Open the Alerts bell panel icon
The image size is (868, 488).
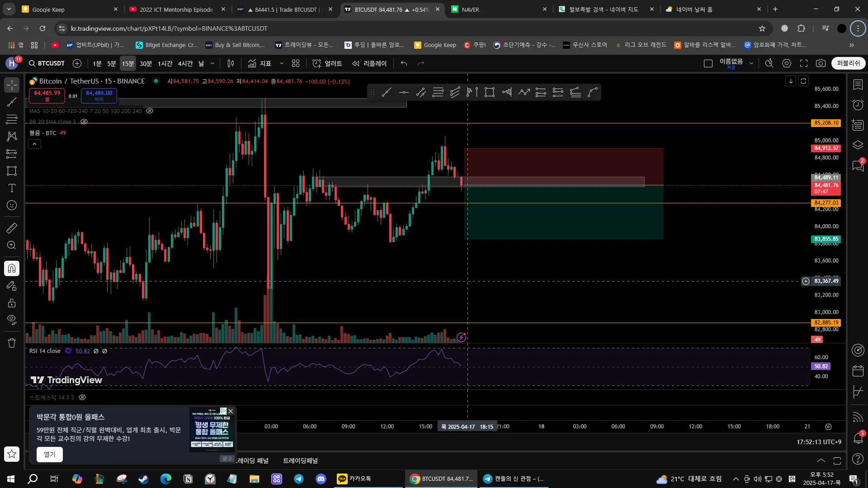[x=858, y=438]
